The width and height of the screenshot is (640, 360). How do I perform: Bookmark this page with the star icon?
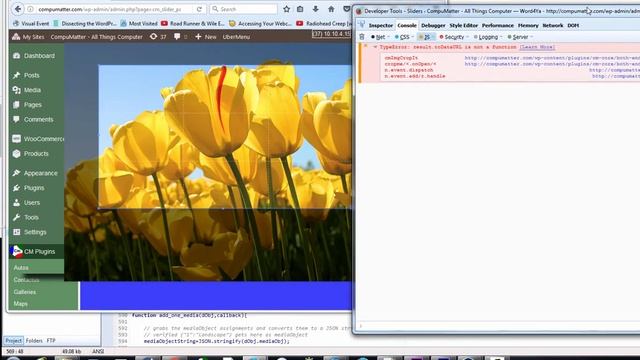[287, 9]
